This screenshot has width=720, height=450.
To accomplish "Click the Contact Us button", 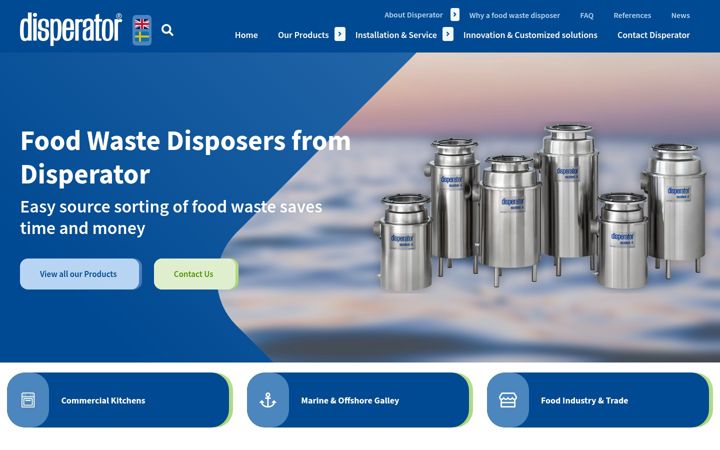I will 196,274.
